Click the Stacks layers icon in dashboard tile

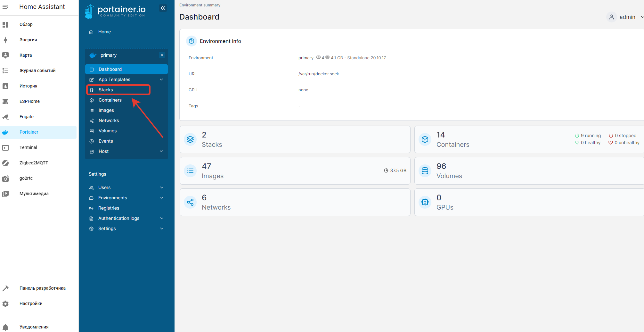click(190, 139)
